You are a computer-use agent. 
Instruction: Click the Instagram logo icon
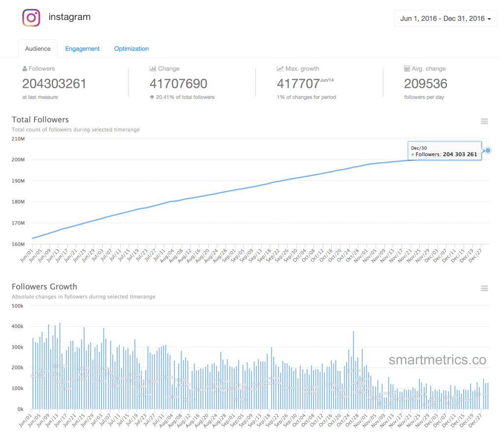click(x=31, y=18)
